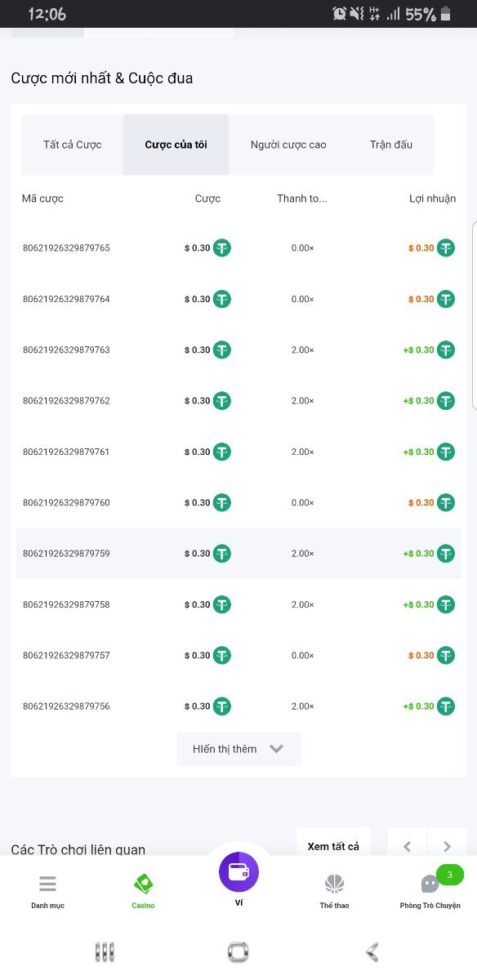Open Thể thao sports icon
This screenshot has height=980, width=477.
334,884
